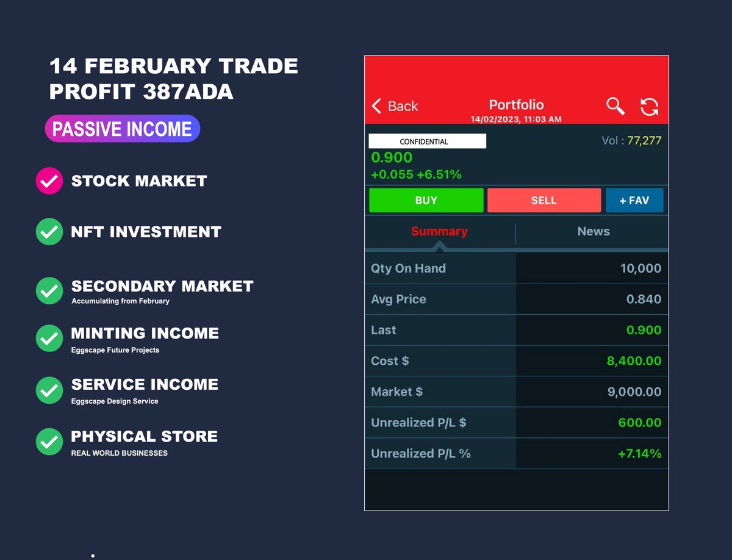Click the date 14/02/2023, 11:03 AM
This screenshot has height=560, width=732.
516,119
